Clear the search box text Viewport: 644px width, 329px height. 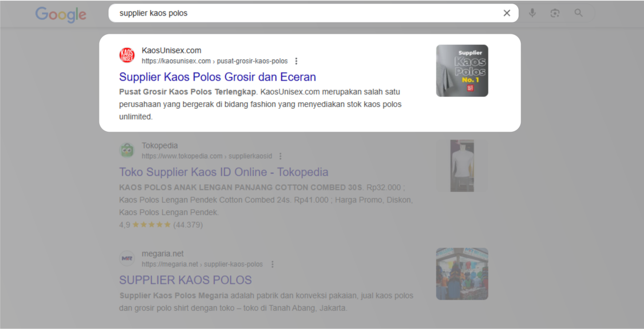(507, 13)
